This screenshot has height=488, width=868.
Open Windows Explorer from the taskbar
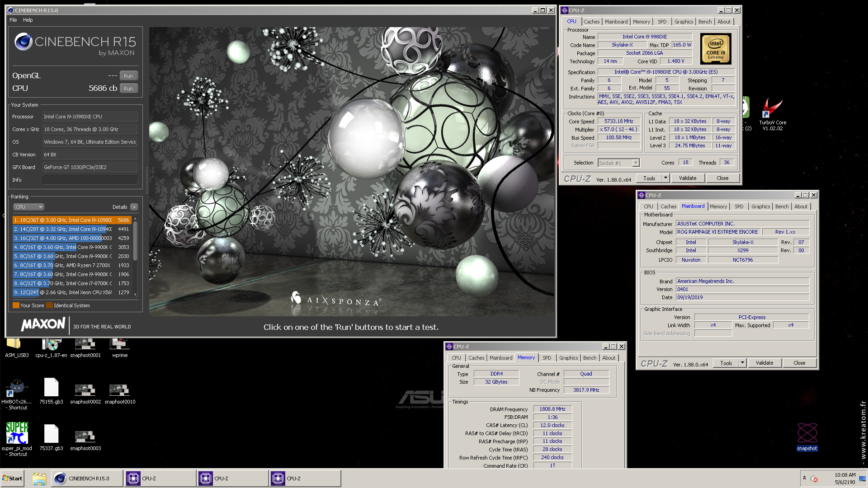(x=39, y=479)
